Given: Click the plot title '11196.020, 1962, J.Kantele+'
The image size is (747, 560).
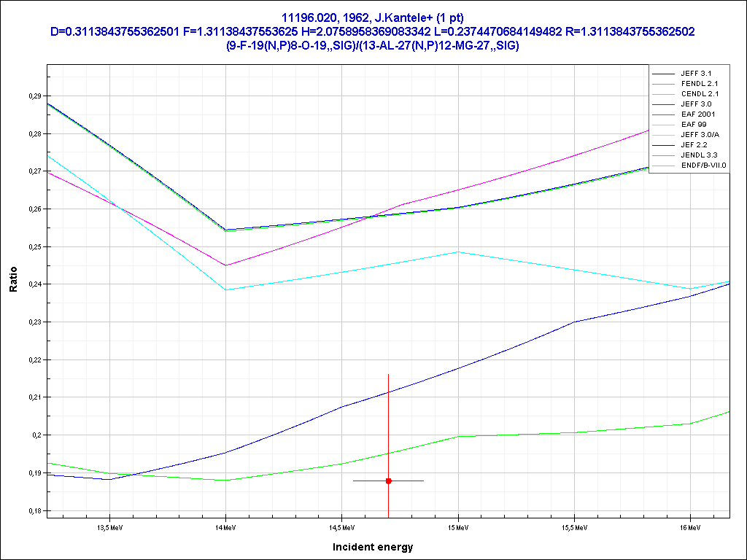Looking at the screenshot, I should coord(373,17).
